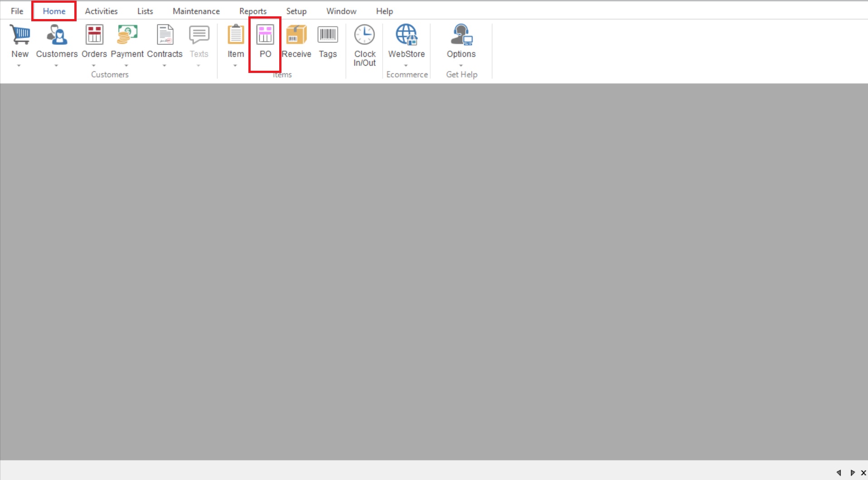This screenshot has height=480, width=868.
Task: Open the Contracts document icon
Action: point(165,34)
